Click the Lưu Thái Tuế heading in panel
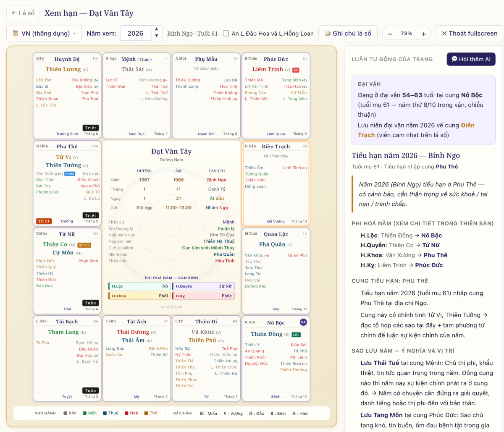This screenshot has width=504, height=432. coord(380,363)
